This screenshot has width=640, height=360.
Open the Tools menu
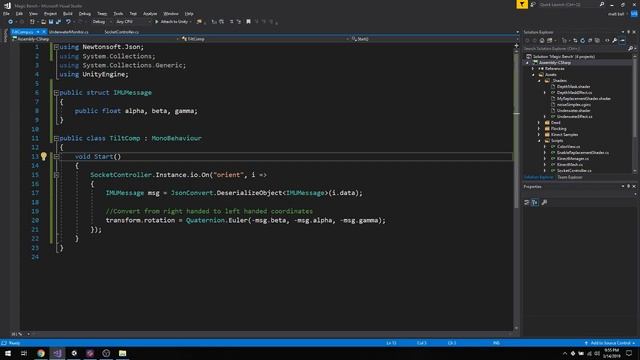click(118, 13)
